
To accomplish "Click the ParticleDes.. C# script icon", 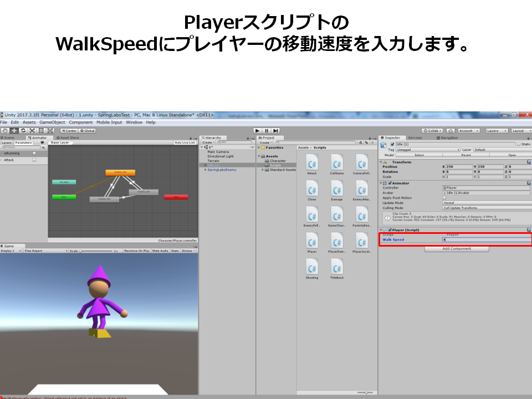I will click(362, 214).
